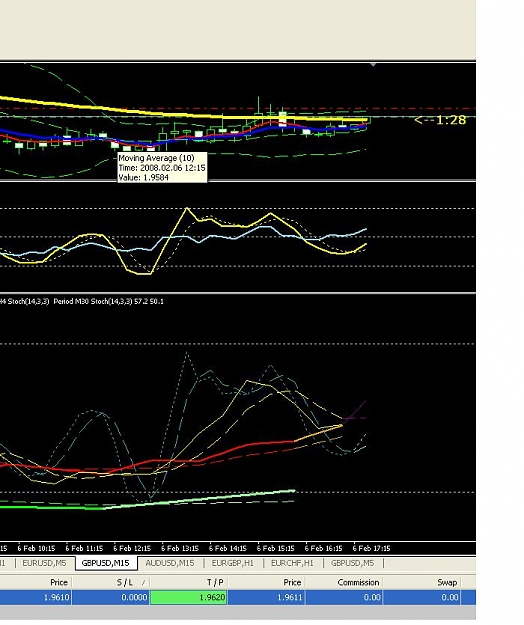Viewport: 524px width, 625px height.
Task: Click the Swap column header
Action: point(422,582)
